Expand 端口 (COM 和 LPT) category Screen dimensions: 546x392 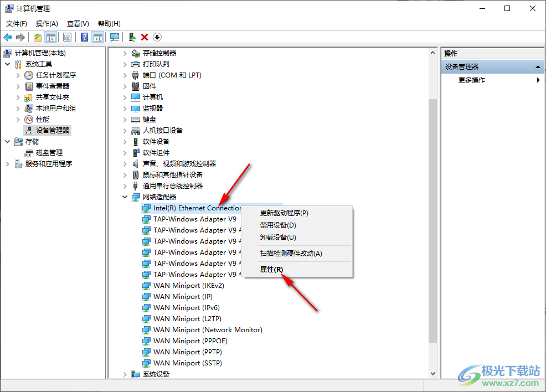click(x=125, y=75)
